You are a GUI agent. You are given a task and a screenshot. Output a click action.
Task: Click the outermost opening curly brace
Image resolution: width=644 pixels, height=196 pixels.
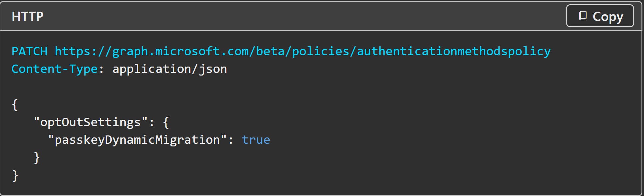15,105
